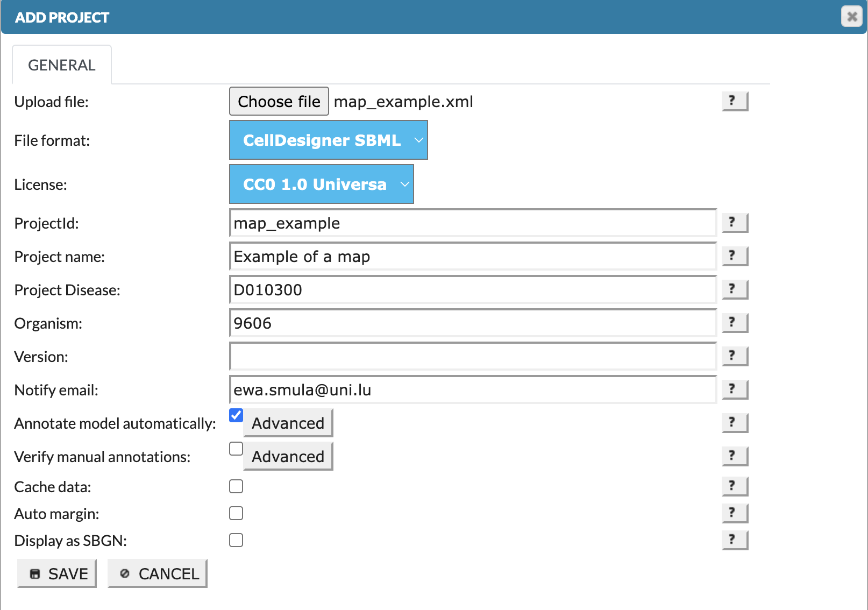This screenshot has height=610, width=868.
Task: Expand the CC0 1.0 license dropdown
Action: point(321,185)
